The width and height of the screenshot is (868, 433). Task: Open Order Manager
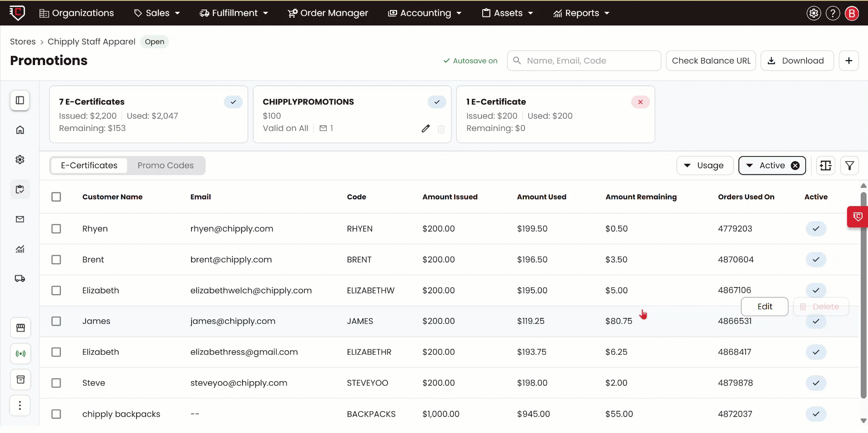(x=328, y=13)
